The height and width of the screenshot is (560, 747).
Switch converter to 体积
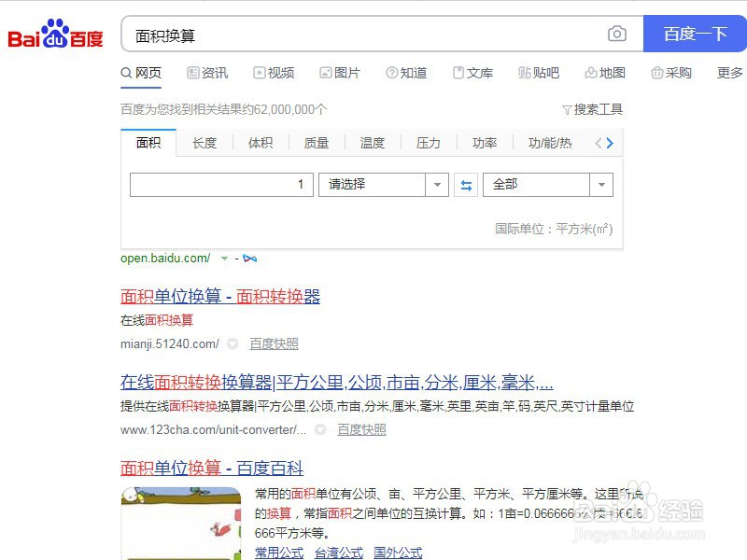(x=261, y=143)
